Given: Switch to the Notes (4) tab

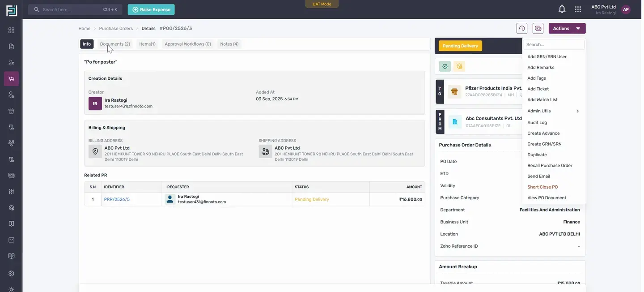Looking at the screenshot, I should [229, 44].
